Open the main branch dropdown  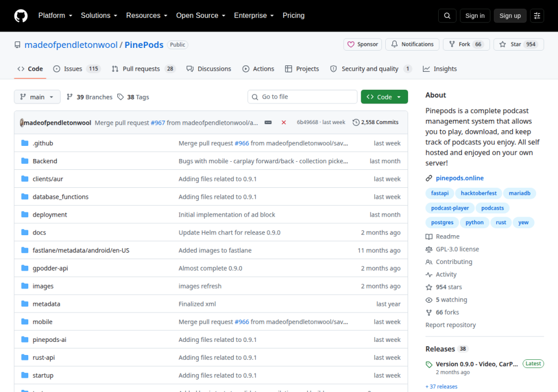37,97
